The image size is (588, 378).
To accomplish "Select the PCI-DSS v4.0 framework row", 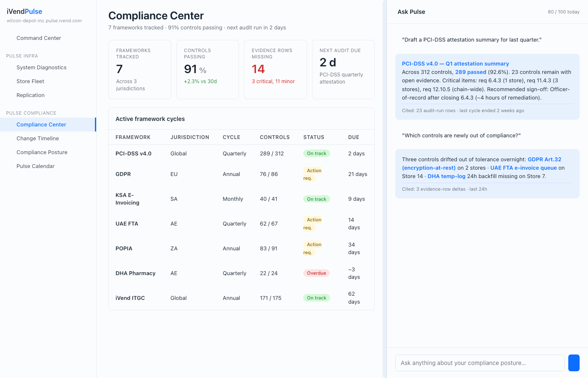I will [241, 153].
